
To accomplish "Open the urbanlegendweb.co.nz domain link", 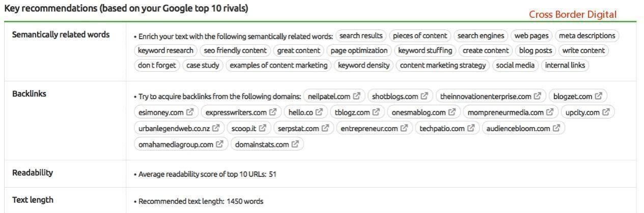I will coord(174,129).
